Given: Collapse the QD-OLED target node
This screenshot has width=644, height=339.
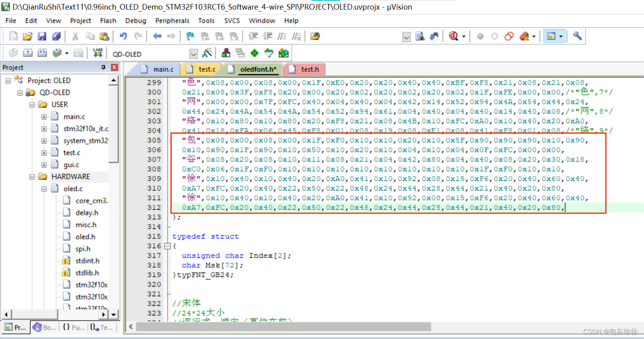Looking at the screenshot, I should [x=20, y=93].
